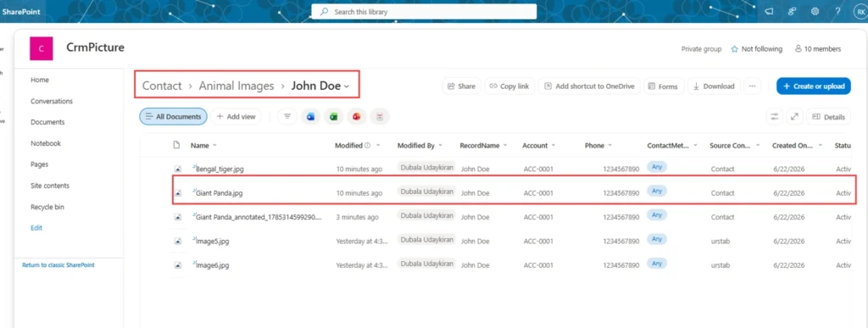Click the Animal Images breadcrumb link
Screen dimensions: 868x328
click(236, 86)
